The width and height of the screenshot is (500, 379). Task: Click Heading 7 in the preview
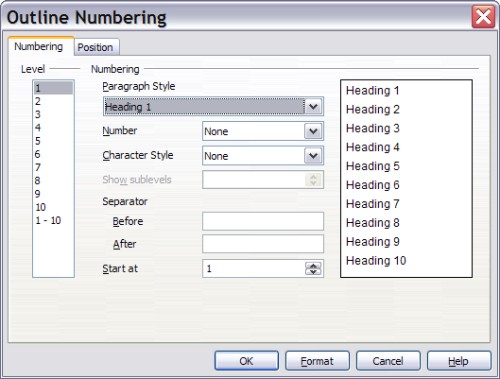373,204
